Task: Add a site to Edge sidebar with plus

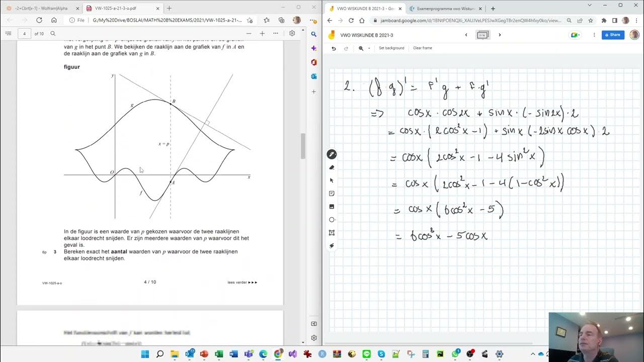Action: coord(314,92)
